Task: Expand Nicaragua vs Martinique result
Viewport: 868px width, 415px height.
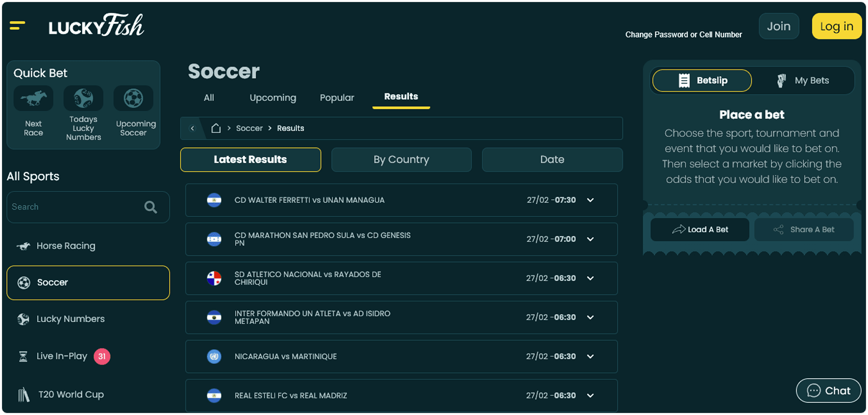Action: pos(590,356)
